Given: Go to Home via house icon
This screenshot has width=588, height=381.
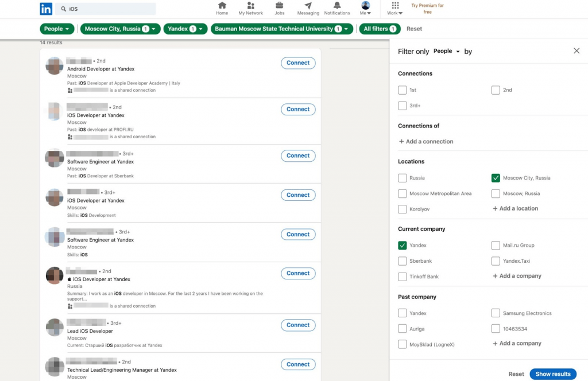Looking at the screenshot, I should tap(222, 6).
